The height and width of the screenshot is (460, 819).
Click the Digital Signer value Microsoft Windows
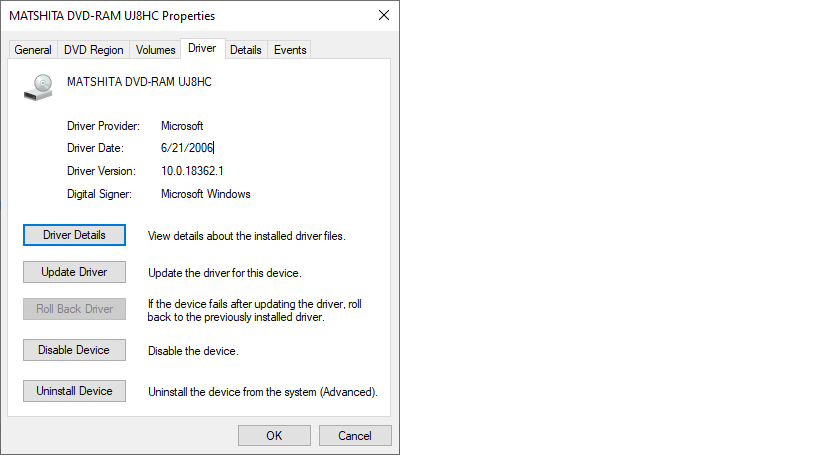[206, 194]
